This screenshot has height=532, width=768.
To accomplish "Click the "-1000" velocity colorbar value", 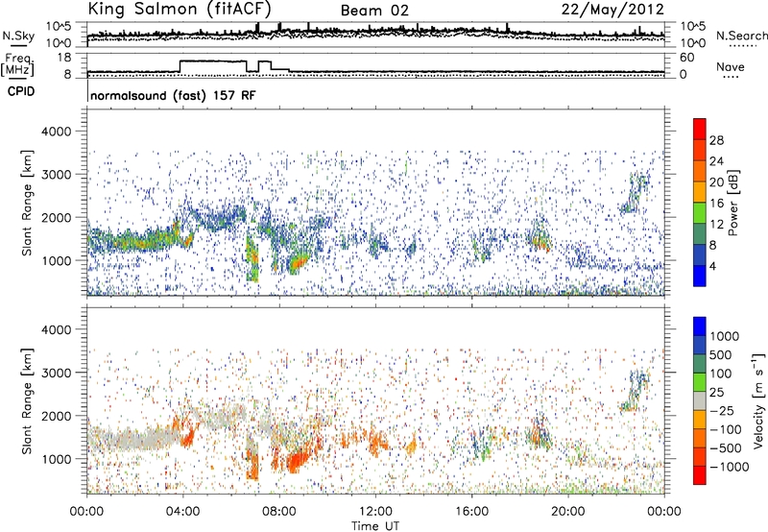I will click(x=730, y=467).
